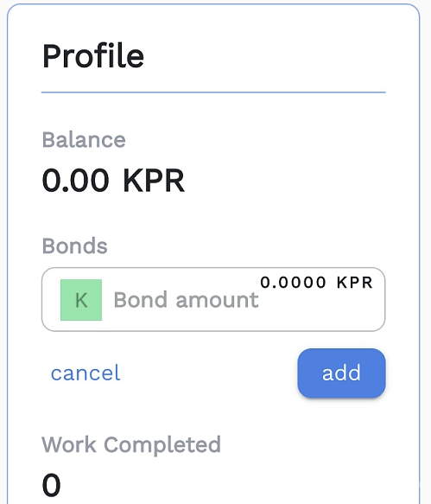Click the 0.0000 figure above Bond amount
431x504 pixels.
[x=293, y=283]
